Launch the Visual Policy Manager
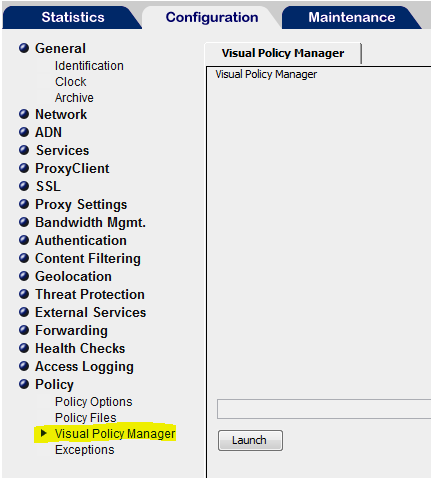 pos(250,440)
